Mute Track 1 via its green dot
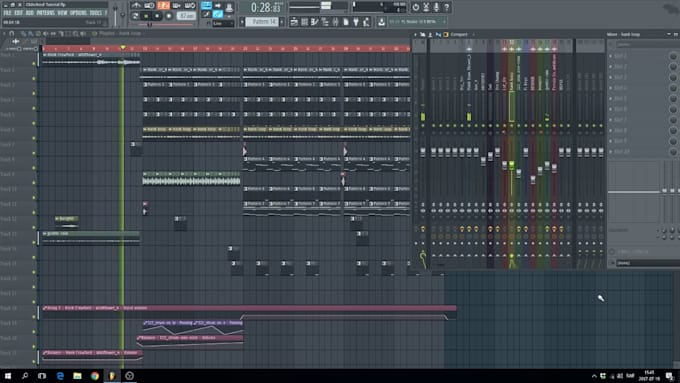Viewport: 680px width, 383px height. click(34, 63)
